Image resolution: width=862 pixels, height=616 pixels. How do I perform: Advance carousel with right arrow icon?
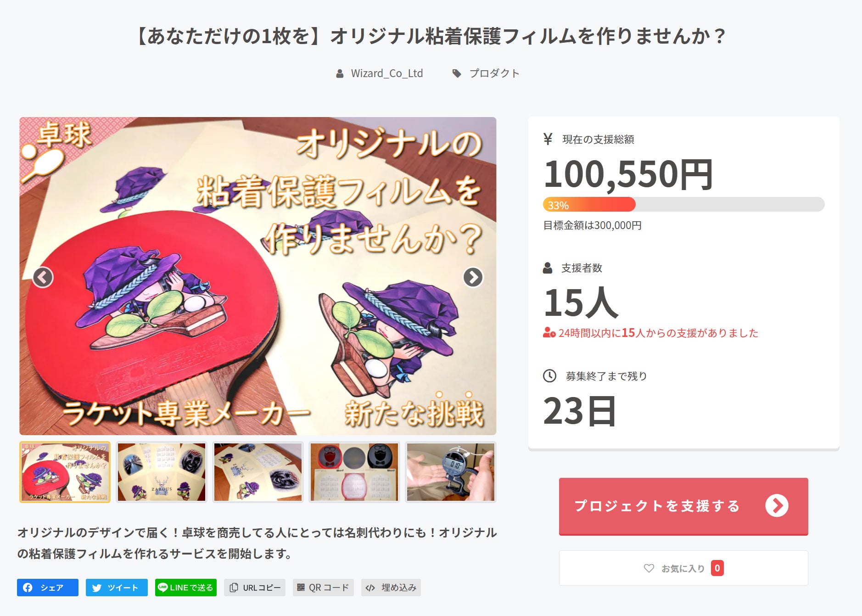[473, 277]
